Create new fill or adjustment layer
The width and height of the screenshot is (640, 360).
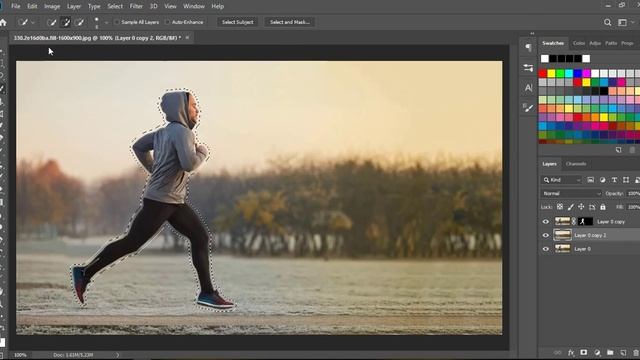point(597,353)
